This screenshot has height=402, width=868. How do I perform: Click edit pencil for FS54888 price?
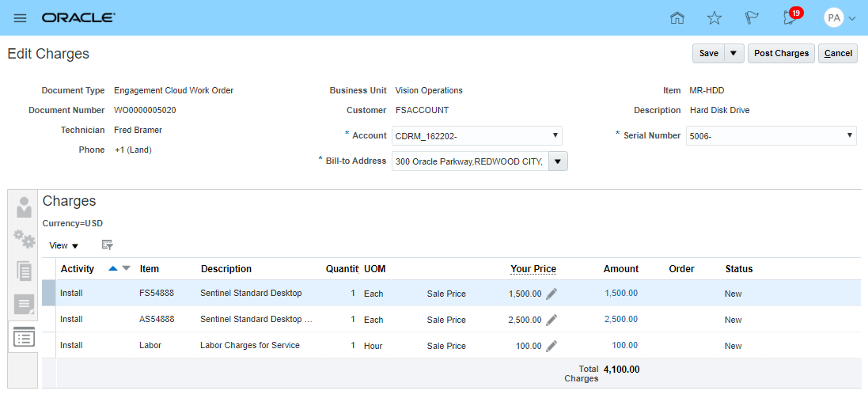(x=552, y=294)
